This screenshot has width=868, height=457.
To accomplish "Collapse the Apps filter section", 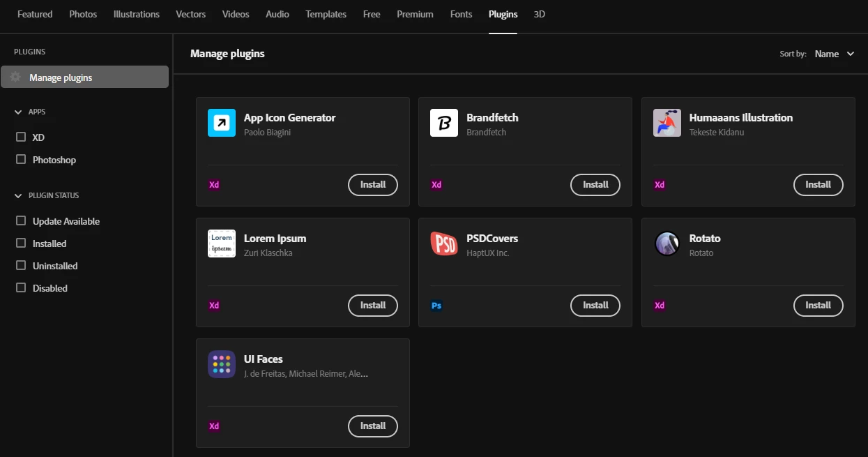I will pyautogui.click(x=19, y=112).
